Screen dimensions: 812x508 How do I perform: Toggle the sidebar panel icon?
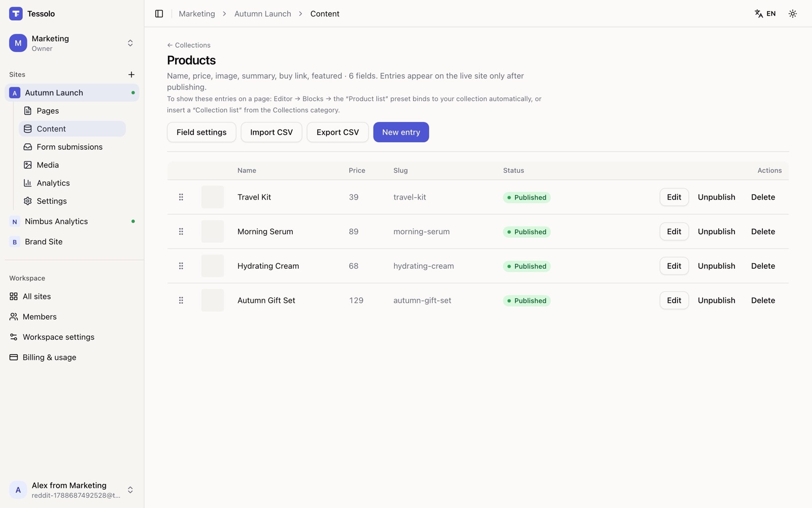pos(159,14)
